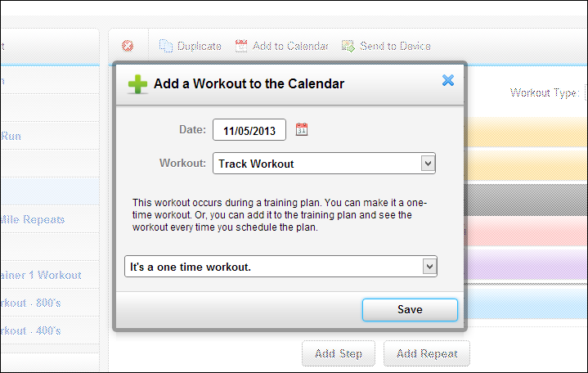This screenshot has height=373, width=588.
Task: Click the Date input field
Action: pyautogui.click(x=249, y=130)
